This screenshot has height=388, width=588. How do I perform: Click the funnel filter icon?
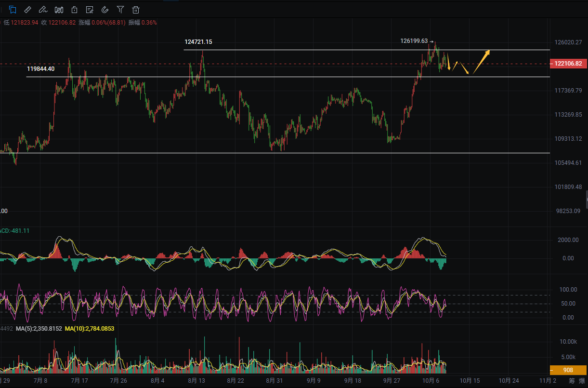click(x=120, y=10)
